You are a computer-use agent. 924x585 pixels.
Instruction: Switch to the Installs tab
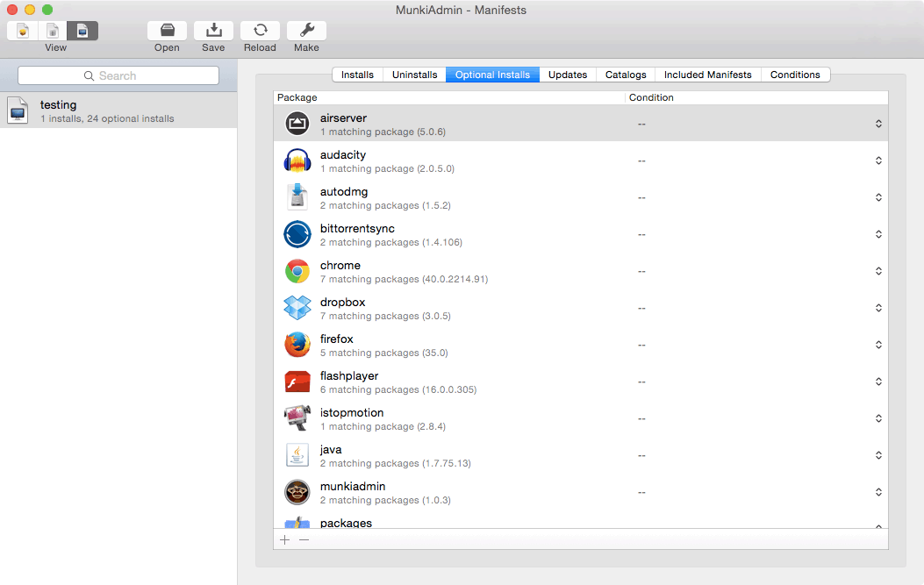click(x=357, y=75)
